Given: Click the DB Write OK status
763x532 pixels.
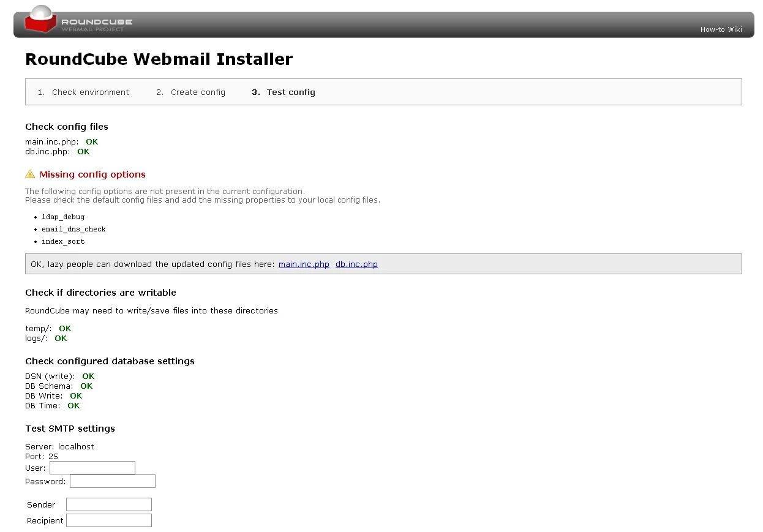Looking at the screenshot, I should 76,396.
